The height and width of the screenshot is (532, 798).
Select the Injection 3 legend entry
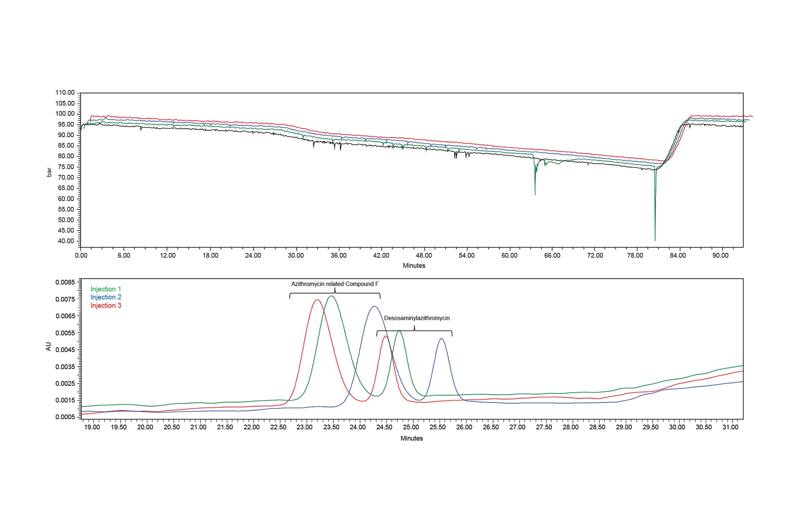(x=105, y=306)
